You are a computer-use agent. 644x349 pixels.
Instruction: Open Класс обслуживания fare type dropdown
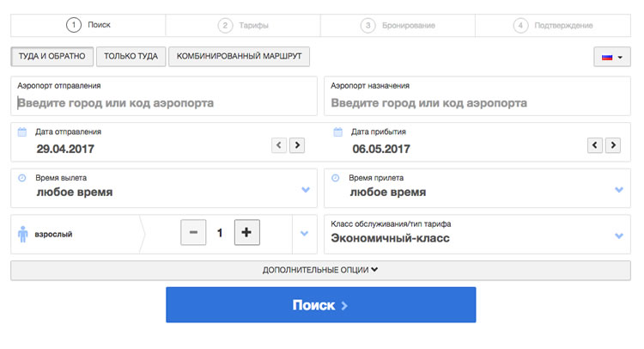click(x=619, y=235)
